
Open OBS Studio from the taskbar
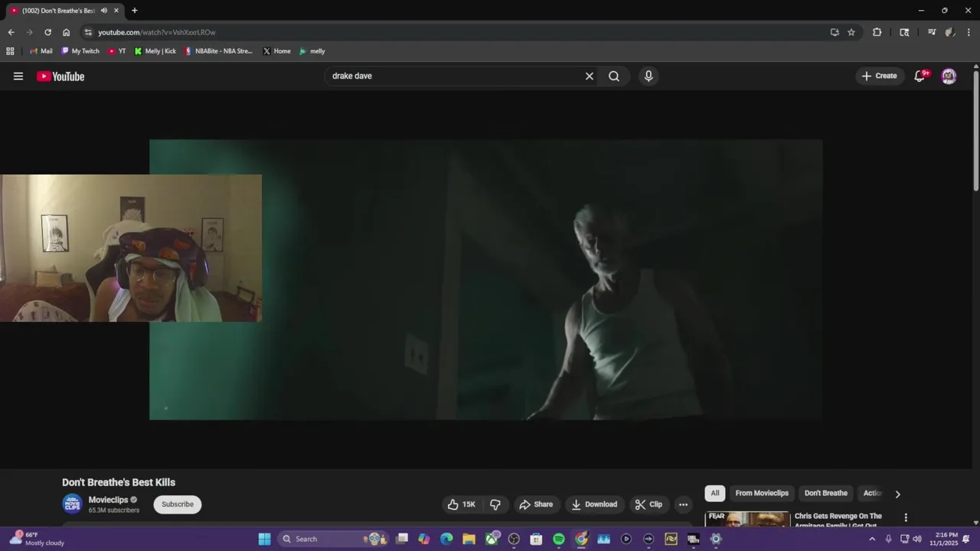click(x=514, y=539)
